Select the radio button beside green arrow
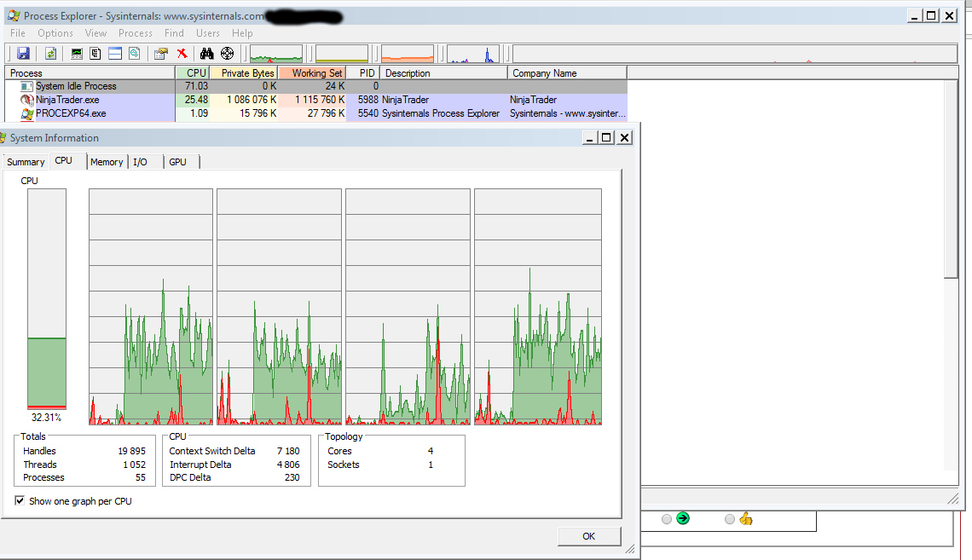The width and height of the screenshot is (972, 560). click(x=667, y=519)
